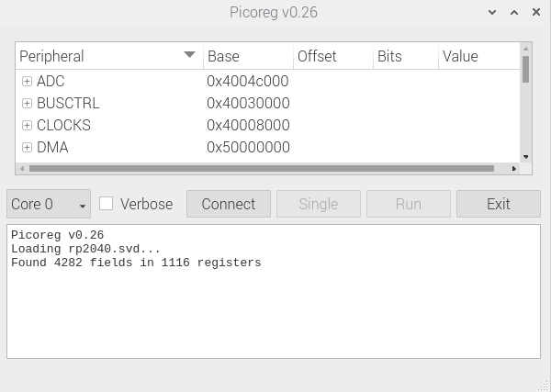Click the Bits column header
The width and height of the screenshot is (551, 392).
pyautogui.click(x=404, y=56)
